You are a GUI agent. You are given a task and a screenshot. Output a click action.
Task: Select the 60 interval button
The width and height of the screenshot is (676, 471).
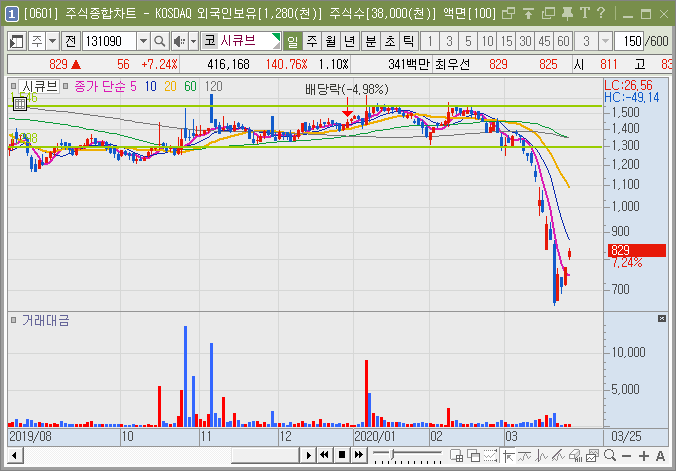pyautogui.click(x=563, y=41)
